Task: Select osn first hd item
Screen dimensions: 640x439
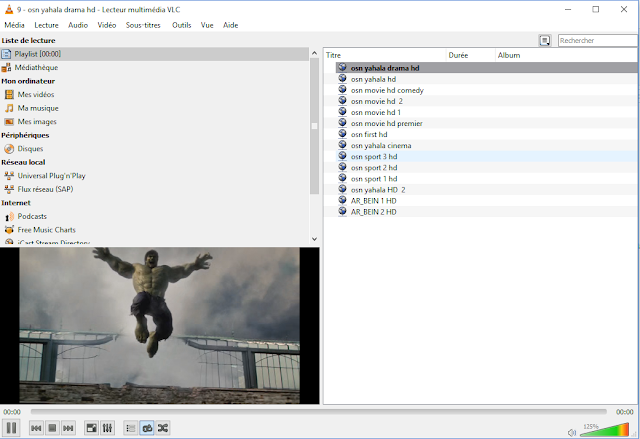Action: click(487, 134)
